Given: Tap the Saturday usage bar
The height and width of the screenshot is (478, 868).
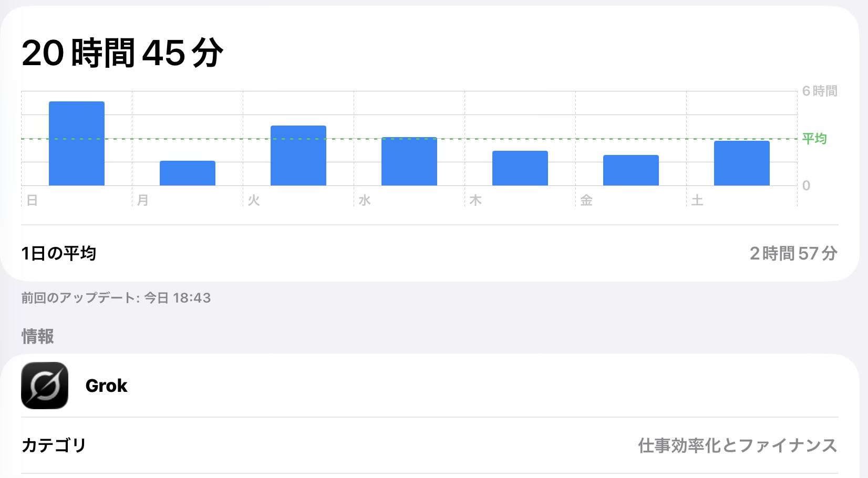Looking at the screenshot, I should pos(742,163).
